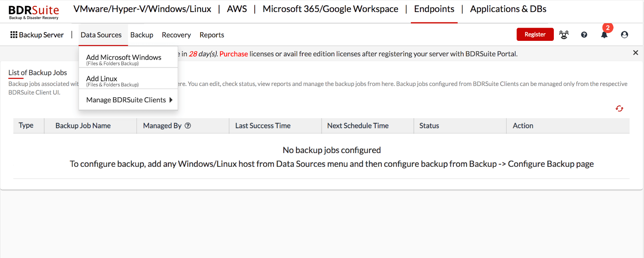This screenshot has height=258, width=644.
Task: Switch to the AWS tab
Action: 237,9
